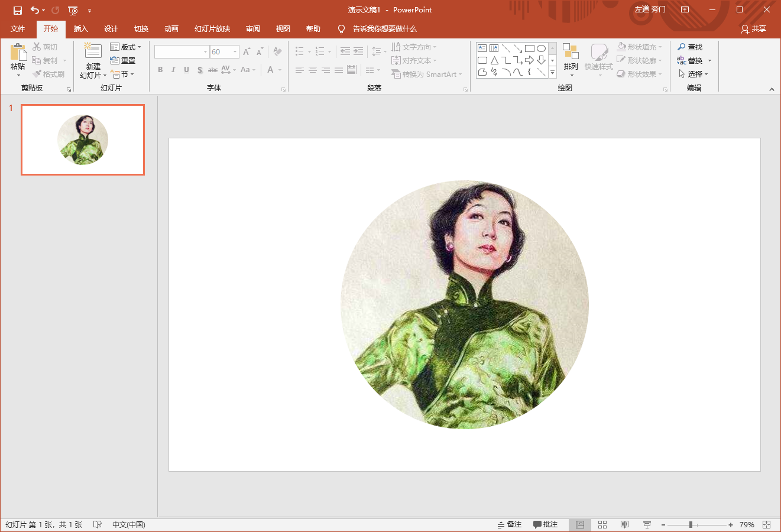Click the Share (共享) button

[753, 29]
